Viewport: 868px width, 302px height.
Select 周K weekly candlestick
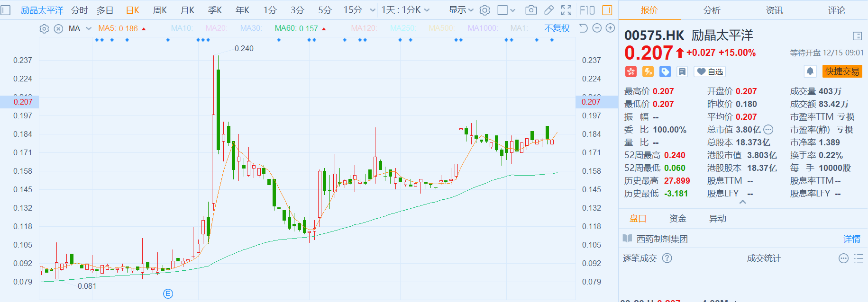click(160, 10)
